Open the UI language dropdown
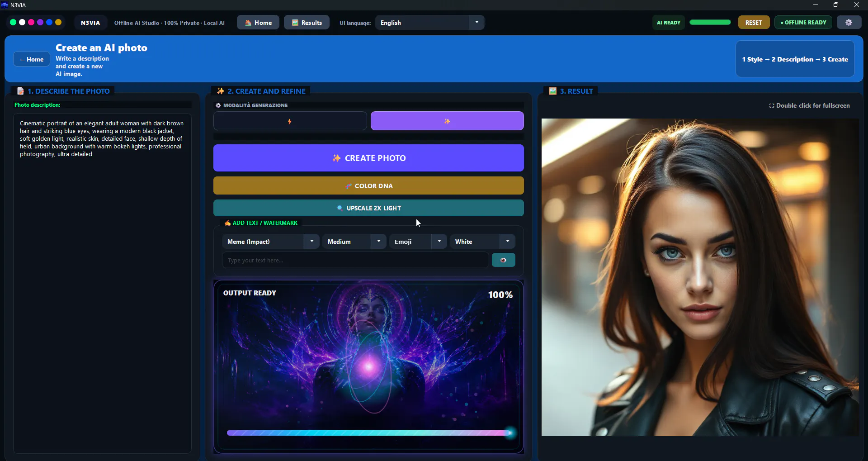Viewport: 868px width, 461px height. (x=429, y=23)
